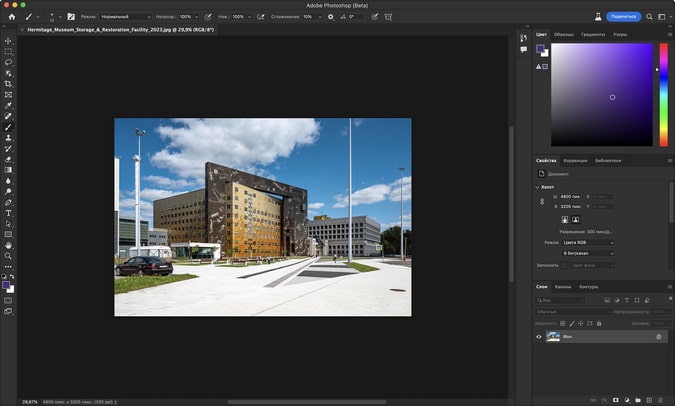Click the Search magnifier icon
This screenshot has width=675, height=406.
649,17
